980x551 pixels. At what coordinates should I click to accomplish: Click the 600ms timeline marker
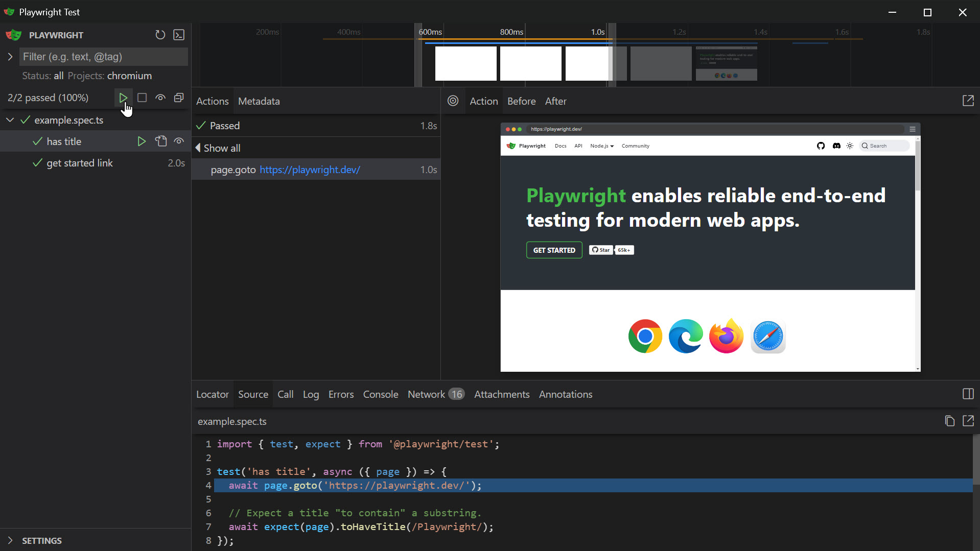click(x=430, y=32)
